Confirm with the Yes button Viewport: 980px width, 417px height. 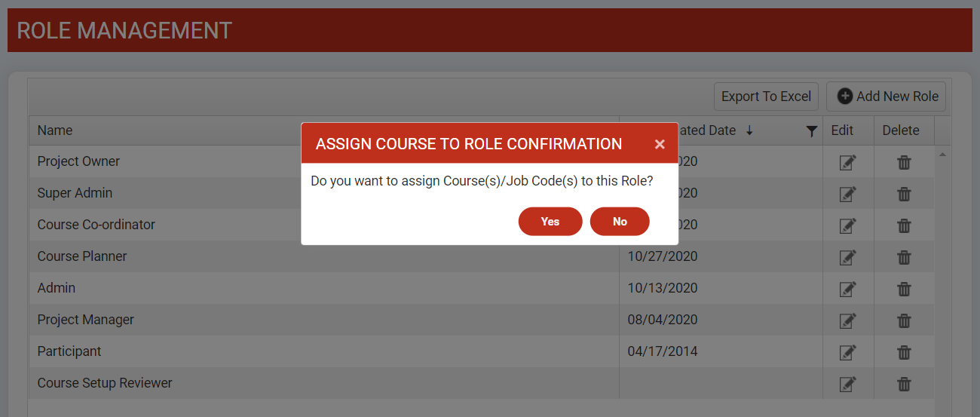point(550,222)
